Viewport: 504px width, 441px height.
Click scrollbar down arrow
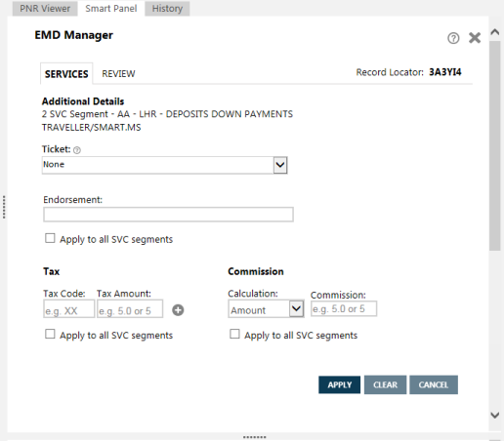click(x=495, y=415)
